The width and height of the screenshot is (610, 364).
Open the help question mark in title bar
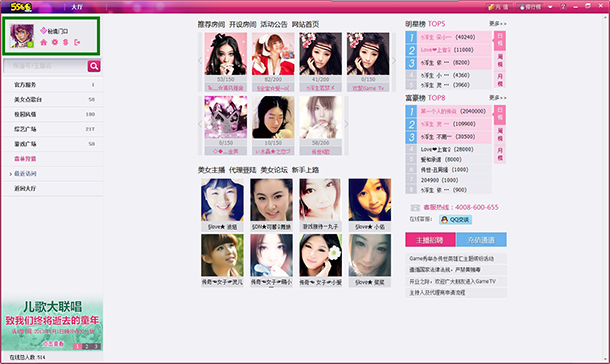click(x=563, y=7)
